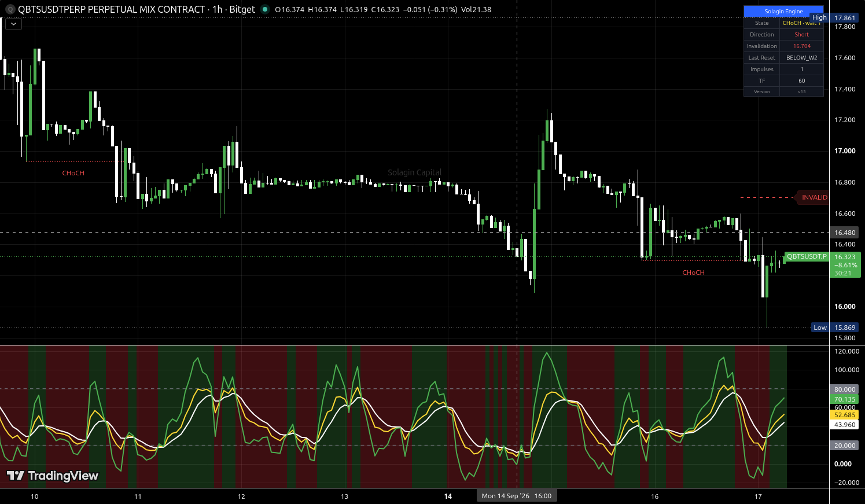This screenshot has width=865, height=504.
Task: Select the QBTSUSDTPERP PERPETUAL MIX CONTRACT title
Action: coord(112,9)
